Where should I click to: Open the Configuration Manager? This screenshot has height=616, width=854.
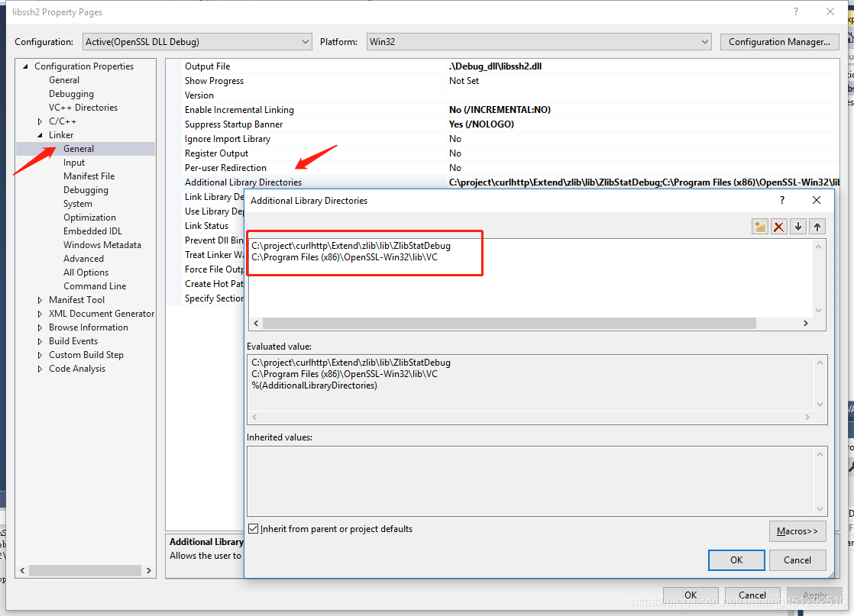pyautogui.click(x=779, y=42)
